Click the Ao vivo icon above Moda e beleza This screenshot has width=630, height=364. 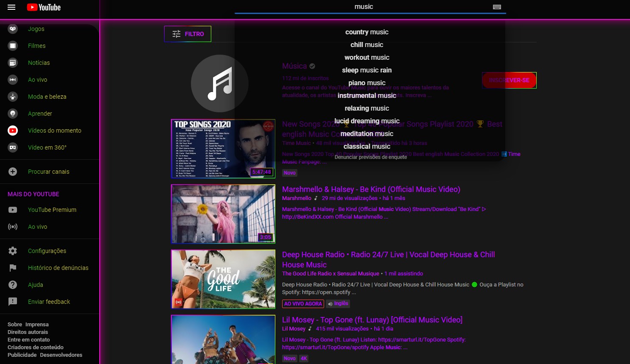pos(13,80)
